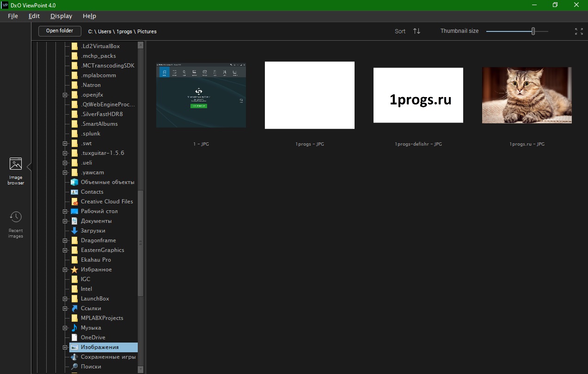Image resolution: width=588 pixels, height=374 pixels.
Task: Open the Recent images panel
Action: (x=16, y=224)
